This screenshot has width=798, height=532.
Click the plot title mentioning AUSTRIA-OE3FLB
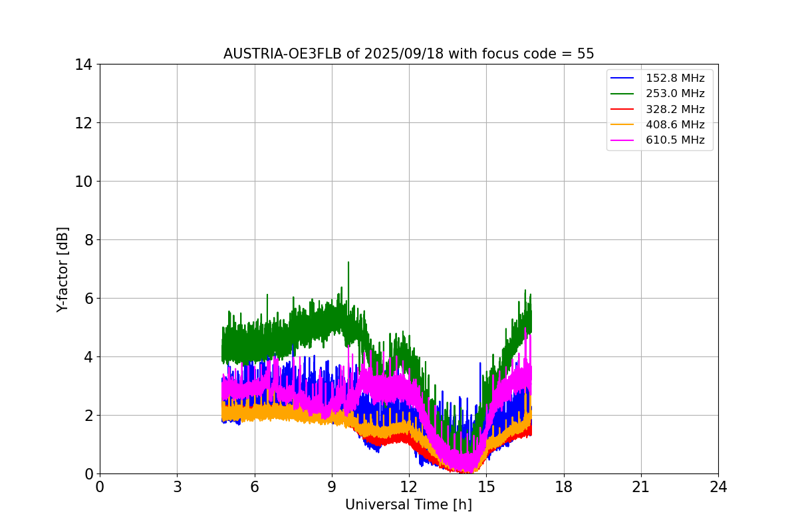408,54
